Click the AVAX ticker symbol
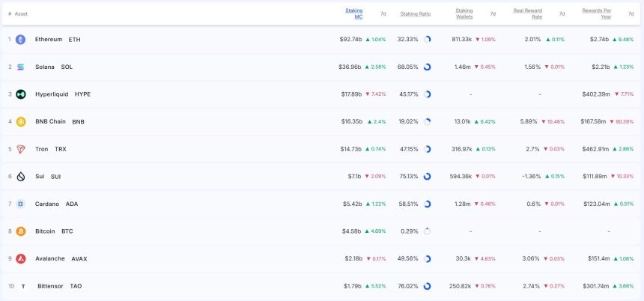Screen dimensions: 644x301 coord(79,259)
